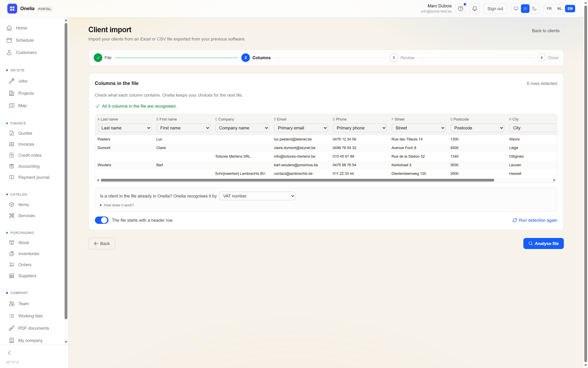Open the Quotes document icon

tap(12, 133)
